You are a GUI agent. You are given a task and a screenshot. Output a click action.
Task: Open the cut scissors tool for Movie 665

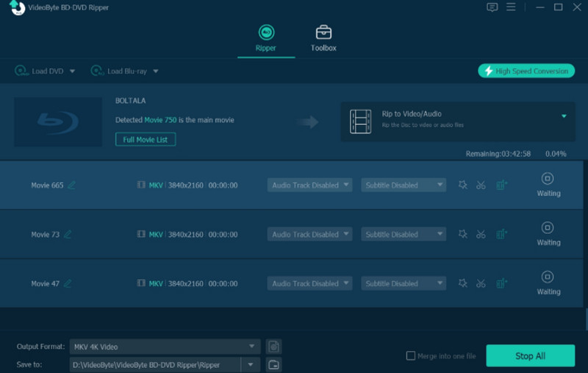click(481, 185)
